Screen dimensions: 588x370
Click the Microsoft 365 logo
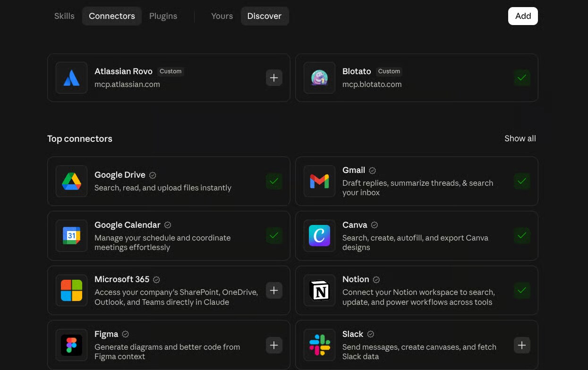pos(71,290)
